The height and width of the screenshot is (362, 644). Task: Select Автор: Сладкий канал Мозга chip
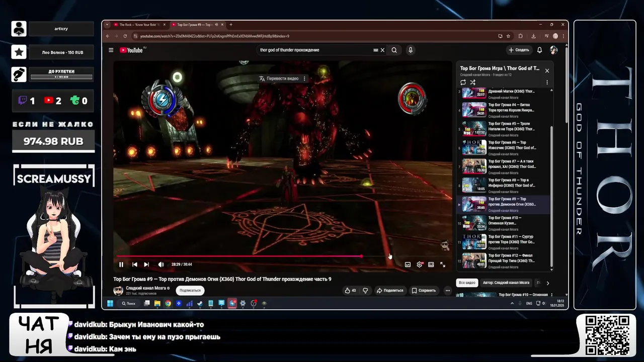click(506, 283)
